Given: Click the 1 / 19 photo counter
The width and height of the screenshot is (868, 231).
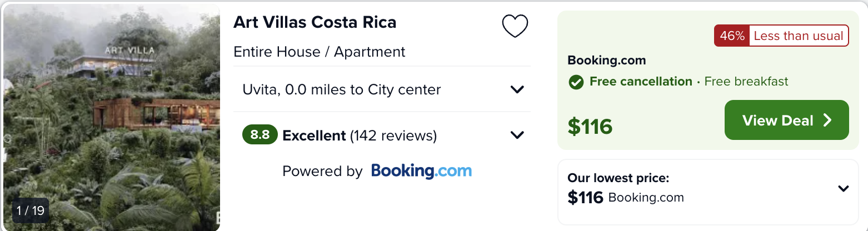Looking at the screenshot, I should pyautogui.click(x=31, y=210).
